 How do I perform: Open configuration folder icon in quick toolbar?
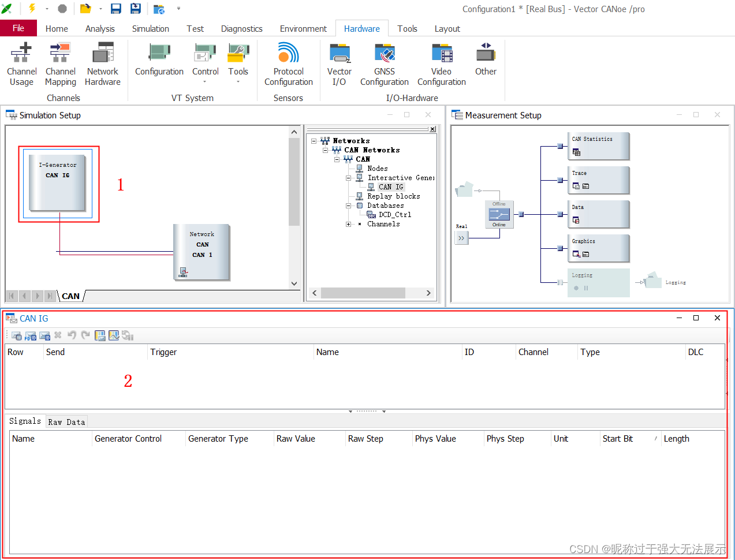(x=85, y=9)
